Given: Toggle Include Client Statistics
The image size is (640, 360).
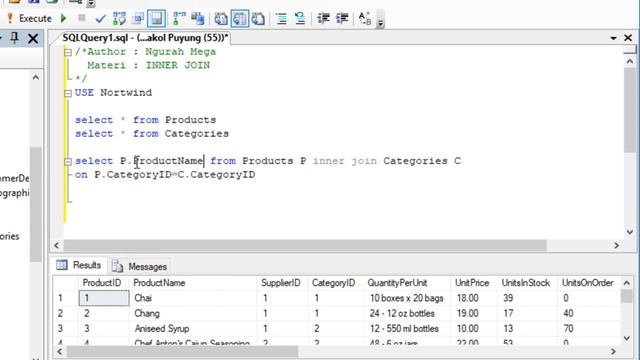Looking at the screenshot, I should coord(198,18).
